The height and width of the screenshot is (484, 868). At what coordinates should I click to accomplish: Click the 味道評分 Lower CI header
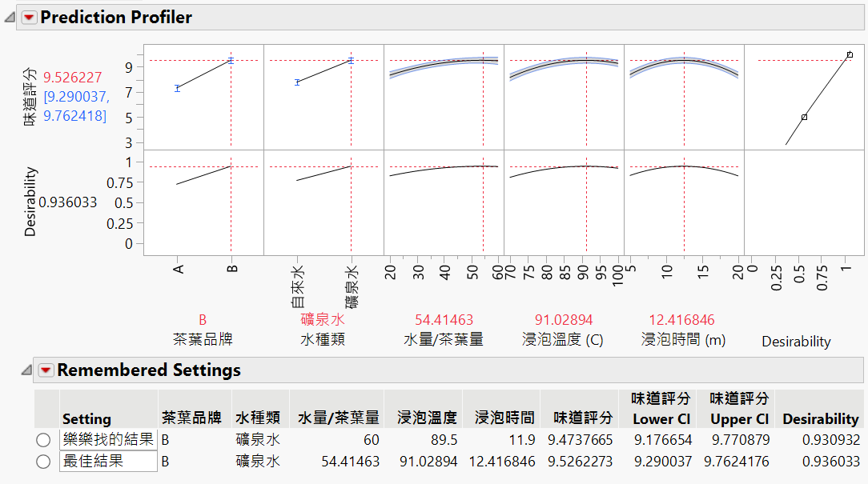point(661,412)
